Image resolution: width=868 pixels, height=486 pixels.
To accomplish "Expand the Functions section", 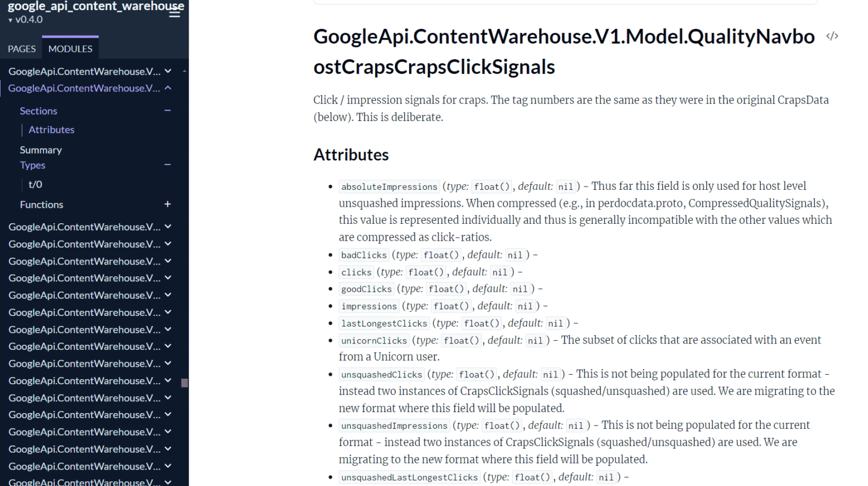I will tap(167, 204).
